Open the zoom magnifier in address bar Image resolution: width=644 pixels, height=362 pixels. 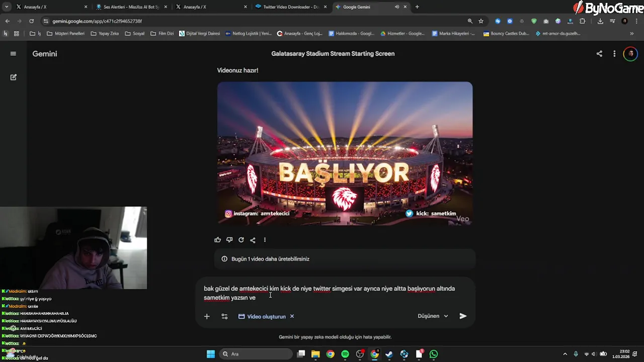click(470, 21)
